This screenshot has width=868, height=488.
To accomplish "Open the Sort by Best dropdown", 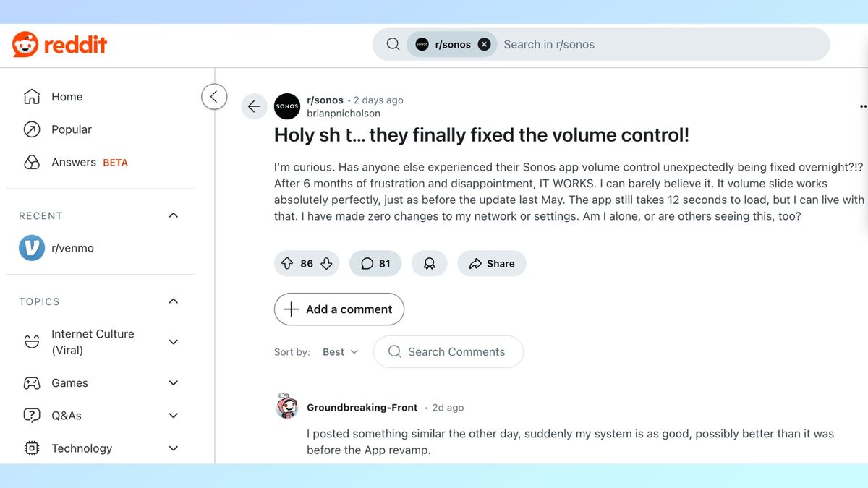I will coord(339,351).
